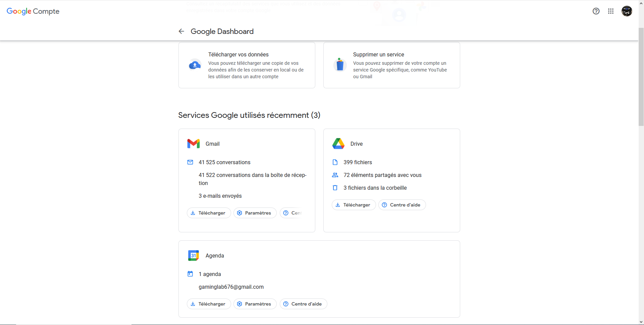644x325 pixels.
Task: Click the Google Dashboard page title
Action: pos(222,31)
